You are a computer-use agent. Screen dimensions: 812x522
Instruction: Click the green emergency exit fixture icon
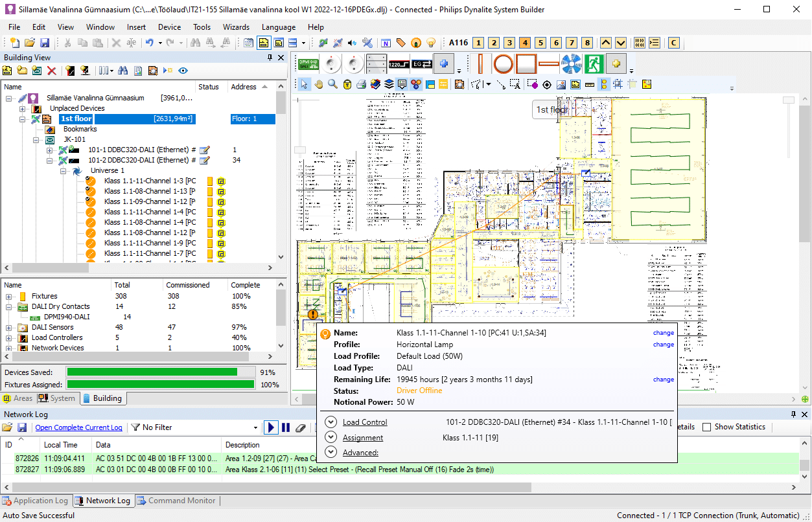tap(594, 63)
